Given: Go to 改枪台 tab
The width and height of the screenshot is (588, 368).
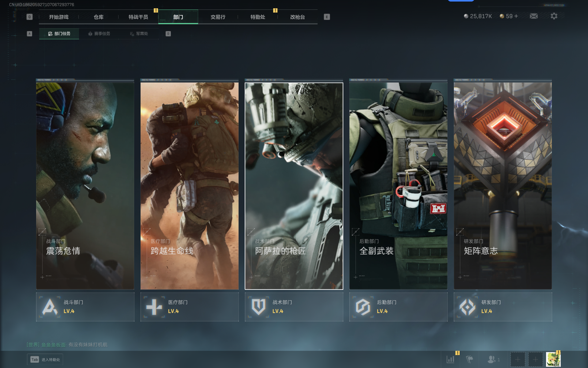Looking at the screenshot, I should click(297, 17).
